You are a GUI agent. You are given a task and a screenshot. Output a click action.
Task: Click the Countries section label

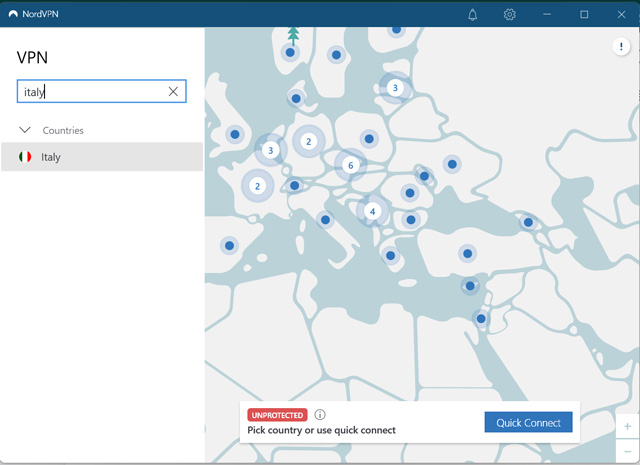63,130
